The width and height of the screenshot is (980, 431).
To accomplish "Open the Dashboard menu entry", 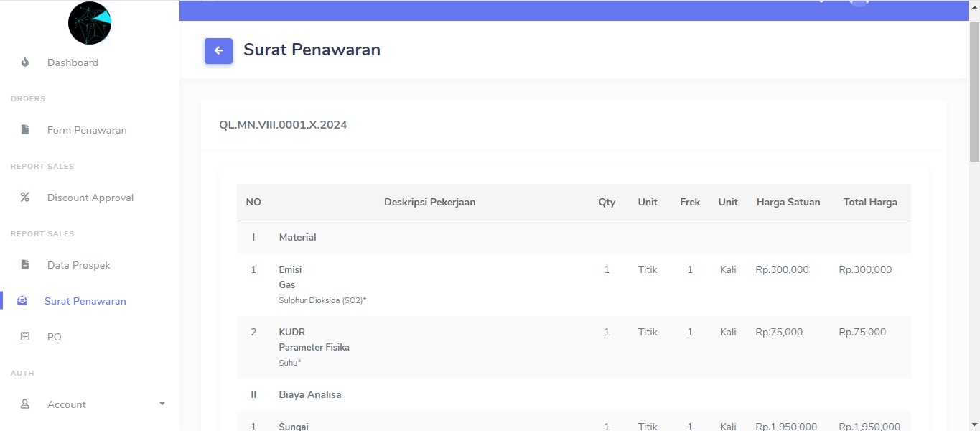I will click(73, 62).
